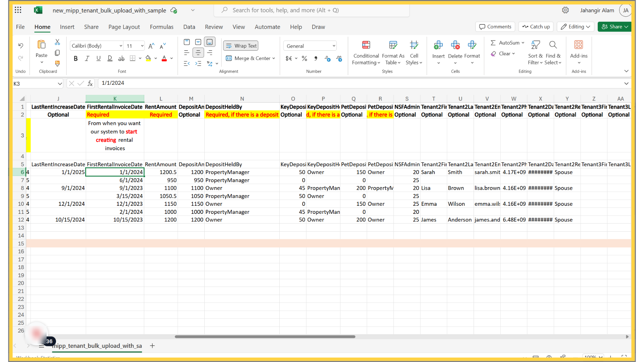Click the Insert cells icon

click(x=438, y=45)
